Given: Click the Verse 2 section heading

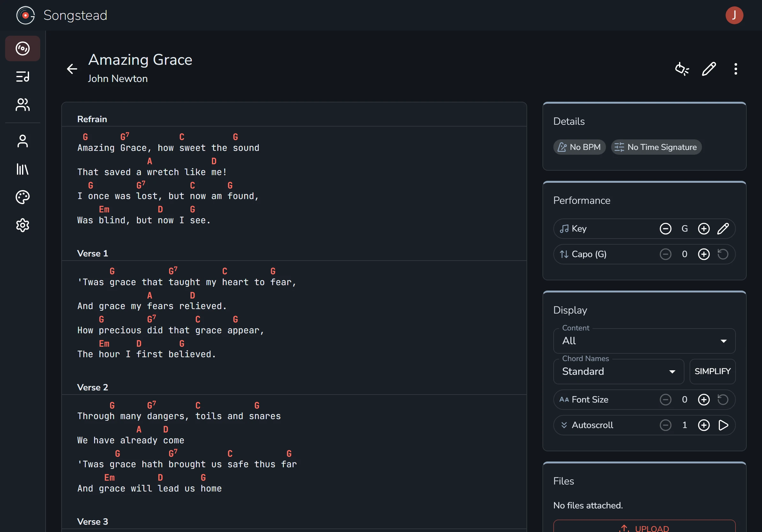Looking at the screenshot, I should [92, 387].
